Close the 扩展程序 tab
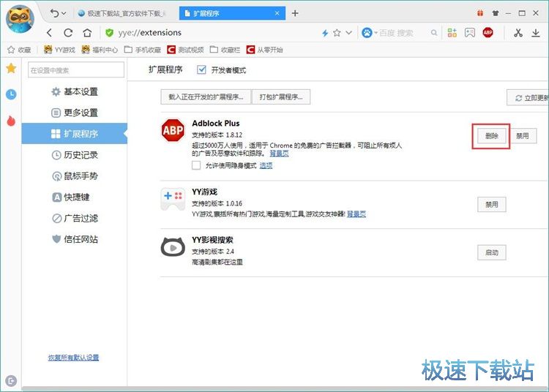Screen dimensions: 549x392 [x=277, y=13]
